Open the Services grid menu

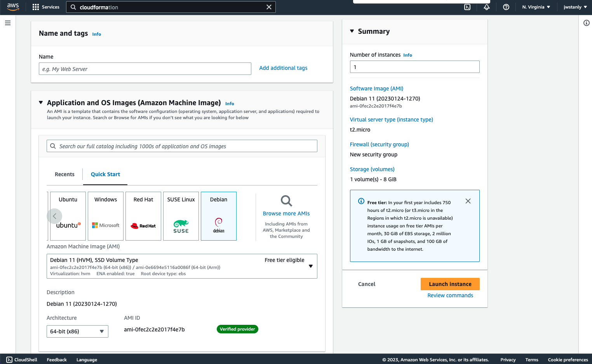(x=46, y=7)
